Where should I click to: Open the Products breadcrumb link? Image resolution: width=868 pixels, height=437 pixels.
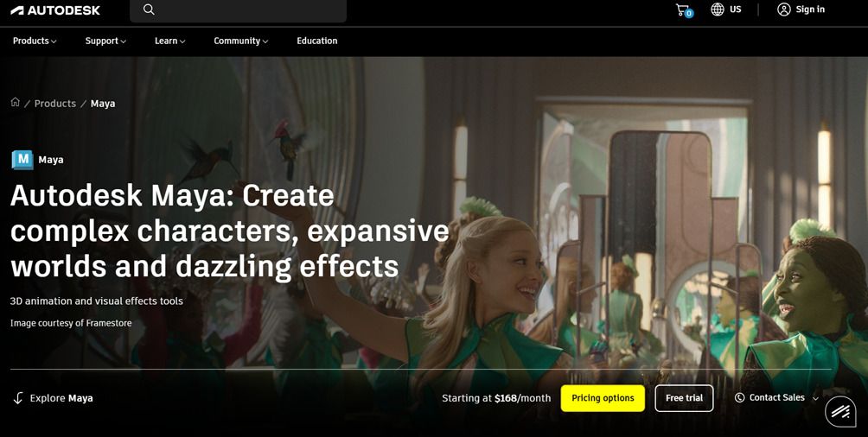(54, 104)
